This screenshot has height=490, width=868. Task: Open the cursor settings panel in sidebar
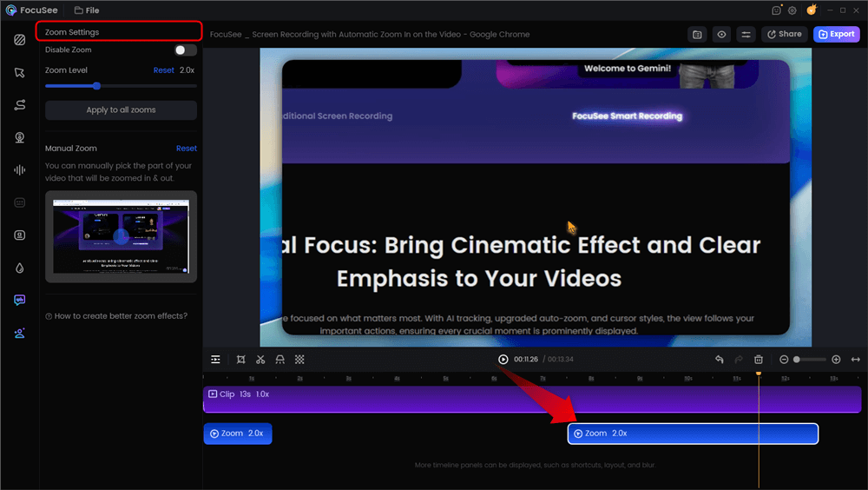19,72
